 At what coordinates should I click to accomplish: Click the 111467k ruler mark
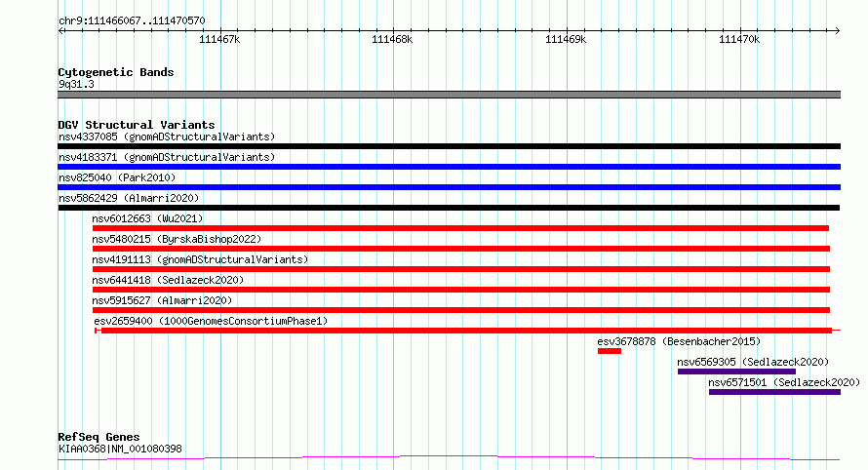219,39
